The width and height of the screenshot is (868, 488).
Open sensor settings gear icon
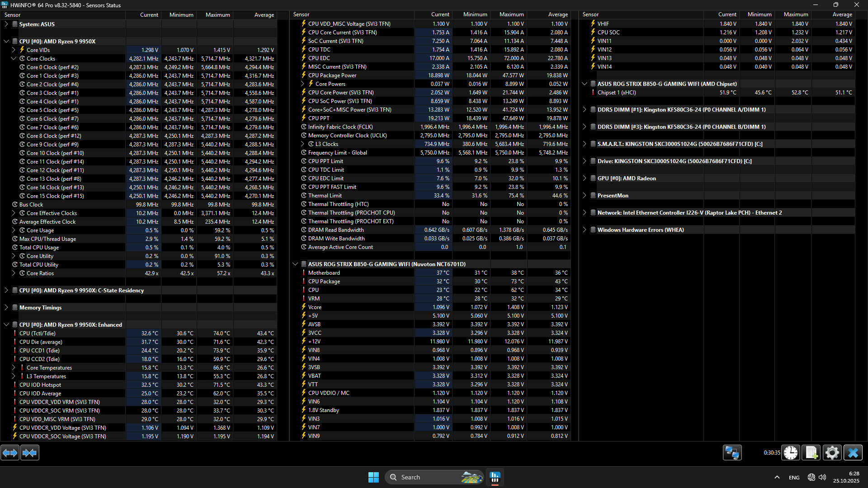[832, 453]
